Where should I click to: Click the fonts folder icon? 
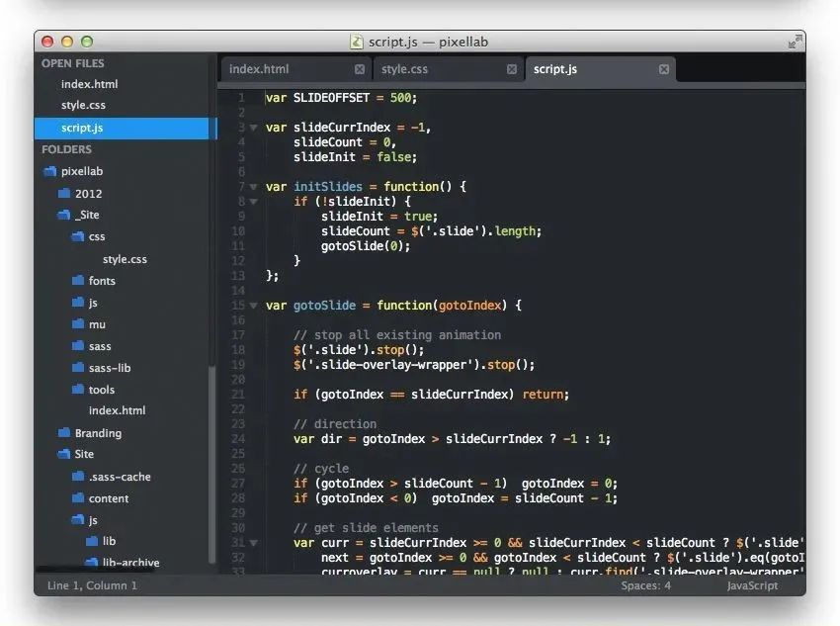tap(78, 280)
